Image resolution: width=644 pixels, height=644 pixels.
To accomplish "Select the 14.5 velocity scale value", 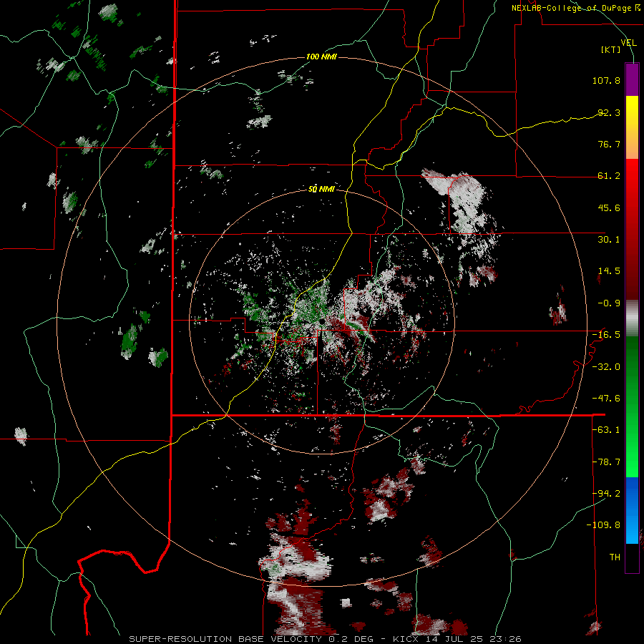I will click(609, 271).
